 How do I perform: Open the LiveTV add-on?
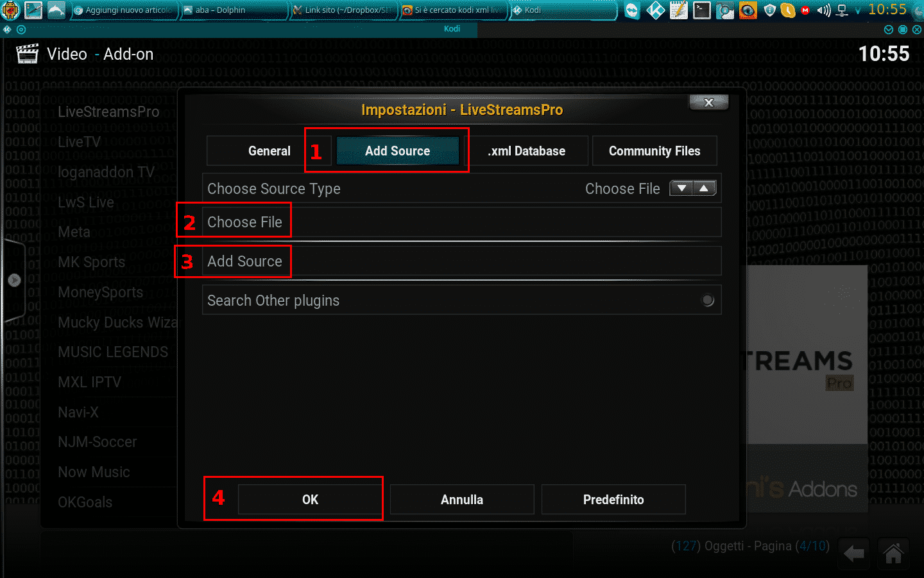tap(79, 142)
